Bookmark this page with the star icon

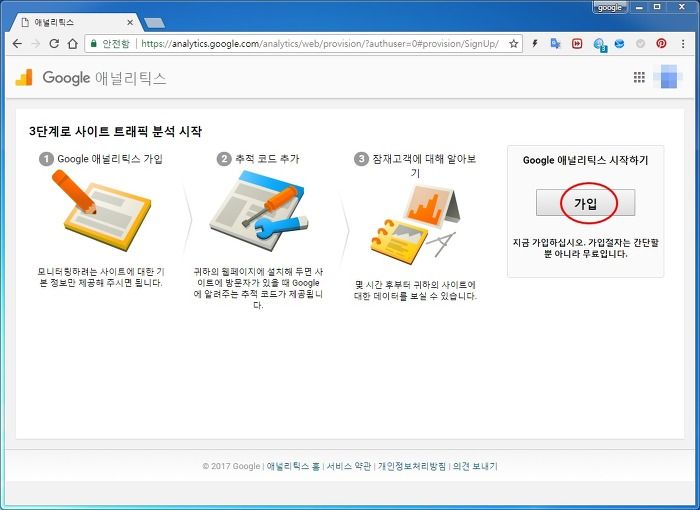513,43
